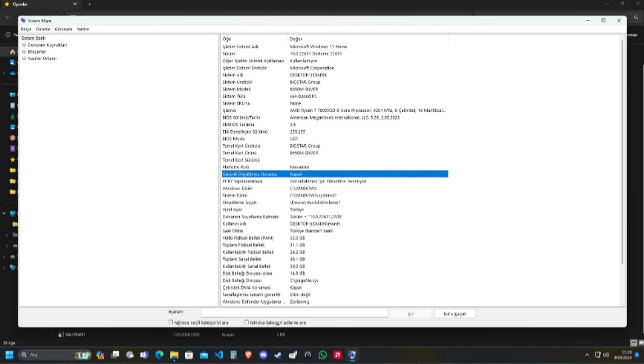Open the Yardım menu
Image resolution: width=644 pixels, height=364 pixels.
(83, 29)
